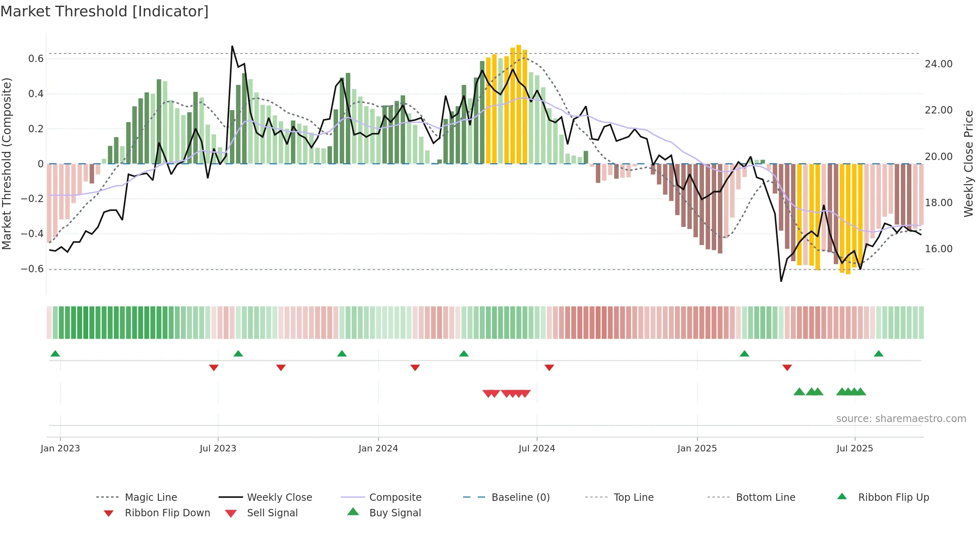Click the 24.00 price tick label
Viewport: 980px width, 551px height.
(939, 64)
